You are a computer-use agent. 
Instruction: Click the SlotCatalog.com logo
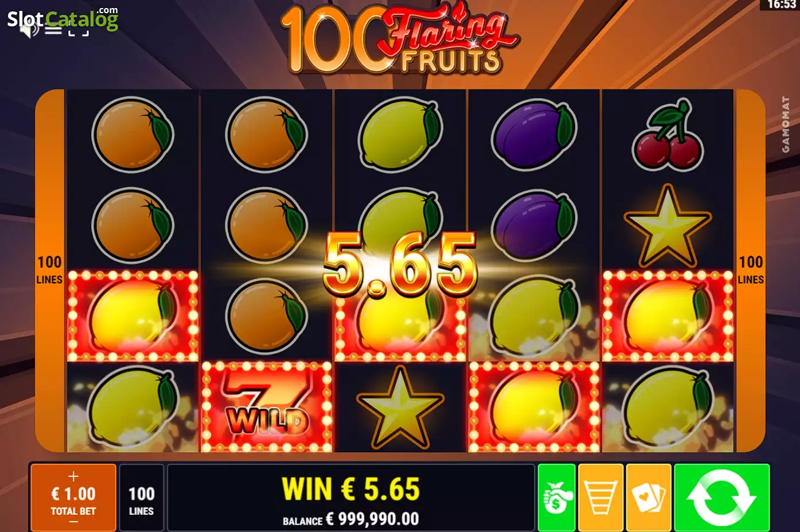[63, 19]
